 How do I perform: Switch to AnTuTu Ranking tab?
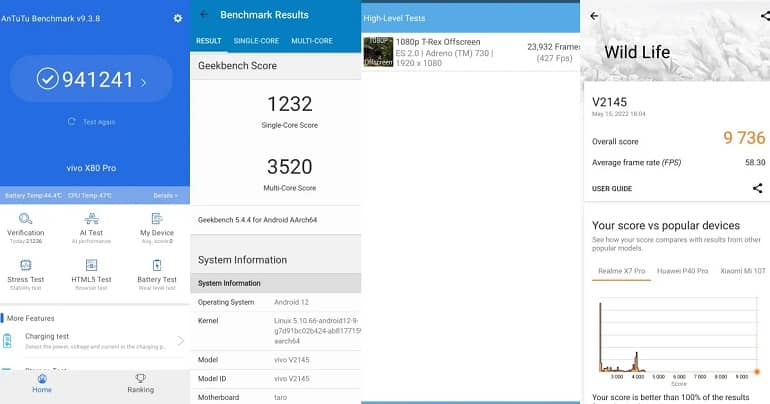pos(140,383)
